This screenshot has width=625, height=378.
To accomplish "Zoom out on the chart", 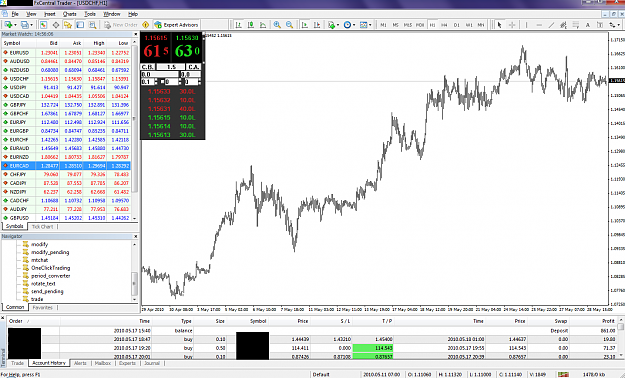I will (289, 25).
